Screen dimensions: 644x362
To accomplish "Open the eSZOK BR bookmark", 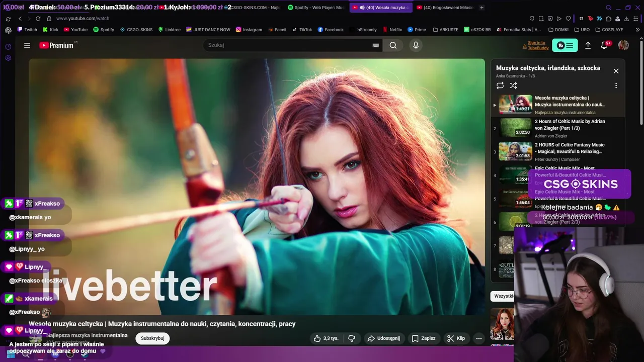I will point(477,30).
